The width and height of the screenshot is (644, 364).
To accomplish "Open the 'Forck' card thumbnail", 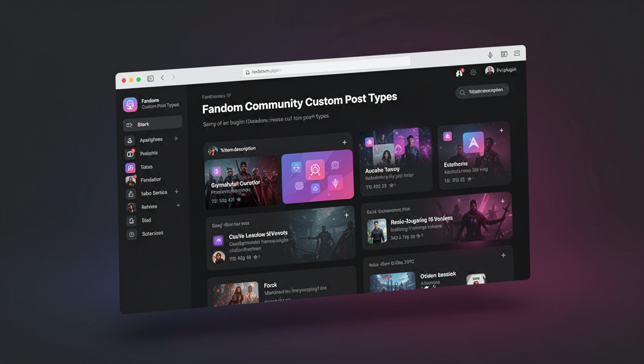I will [x=237, y=294].
